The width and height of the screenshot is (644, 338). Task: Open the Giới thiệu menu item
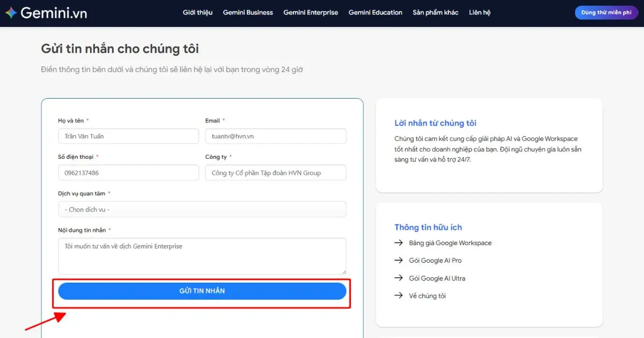(x=197, y=12)
